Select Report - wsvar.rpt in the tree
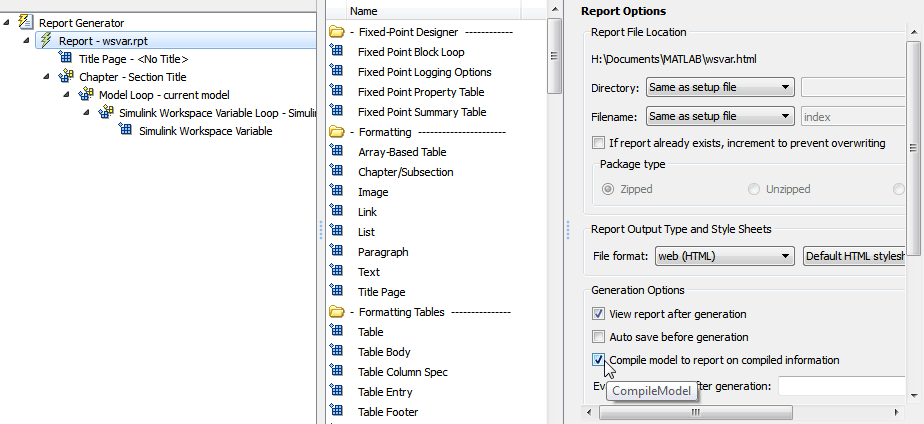924x424 pixels. point(103,41)
